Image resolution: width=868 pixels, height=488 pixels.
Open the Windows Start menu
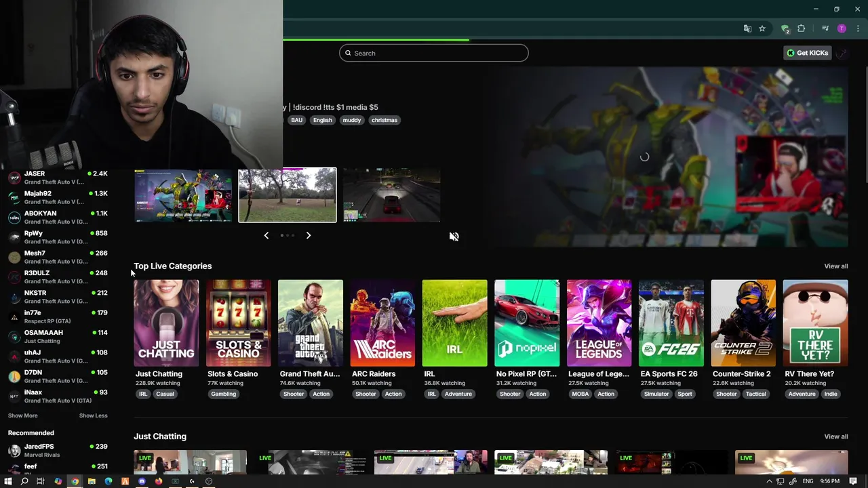click(8, 481)
